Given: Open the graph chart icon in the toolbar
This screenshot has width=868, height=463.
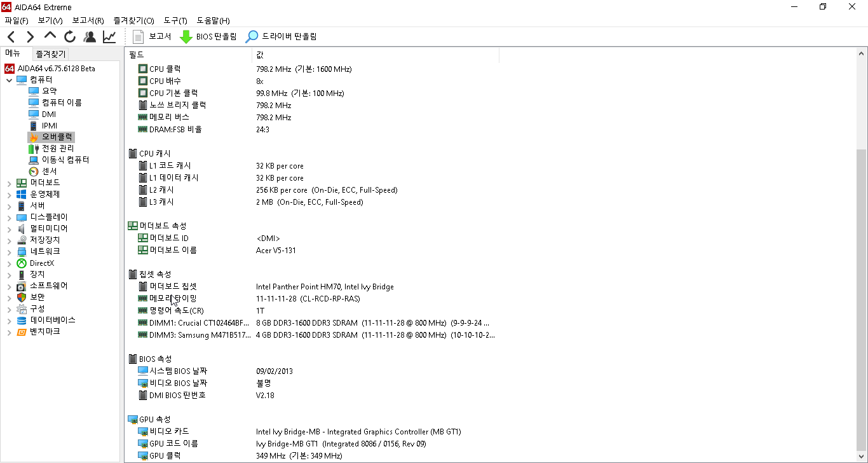Looking at the screenshot, I should 109,37.
